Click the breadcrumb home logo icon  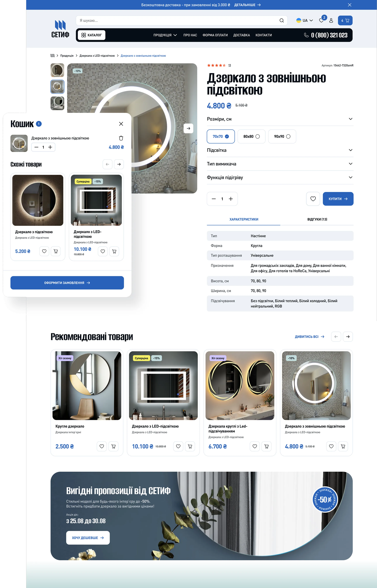point(52,56)
